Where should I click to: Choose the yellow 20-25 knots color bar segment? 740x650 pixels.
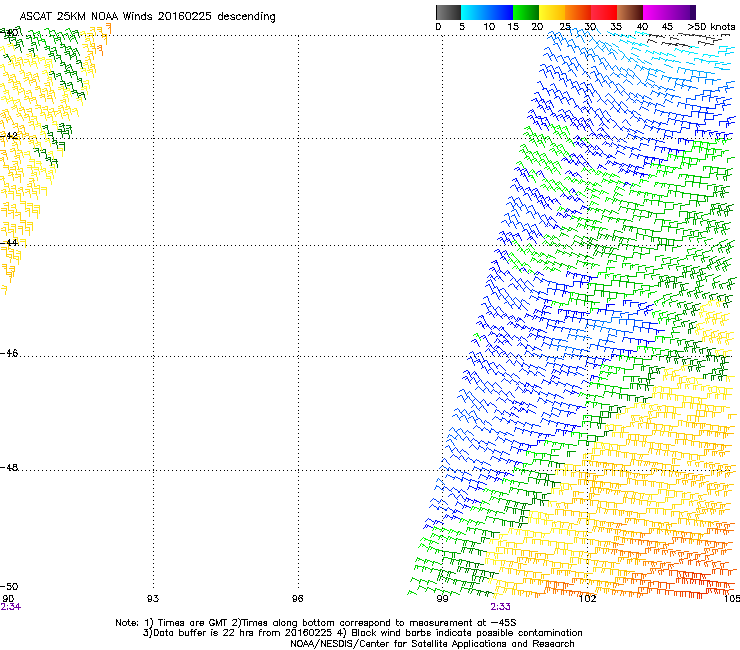(x=552, y=12)
